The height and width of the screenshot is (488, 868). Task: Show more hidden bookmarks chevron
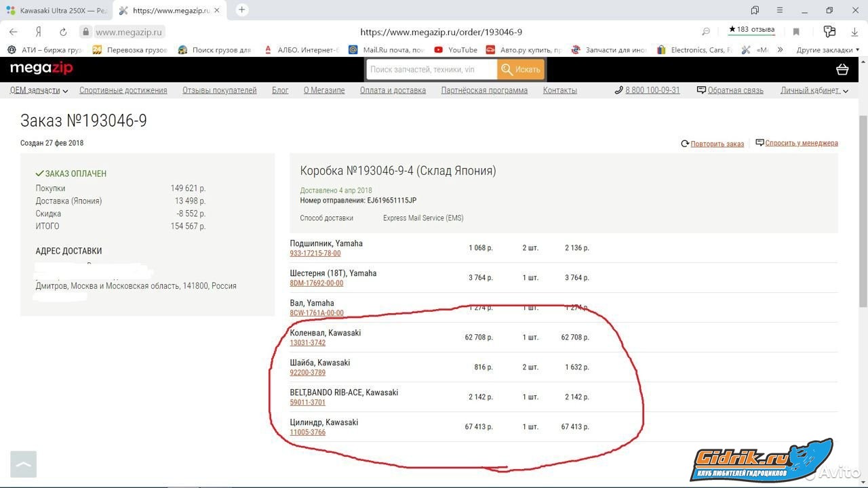(781, 49)
